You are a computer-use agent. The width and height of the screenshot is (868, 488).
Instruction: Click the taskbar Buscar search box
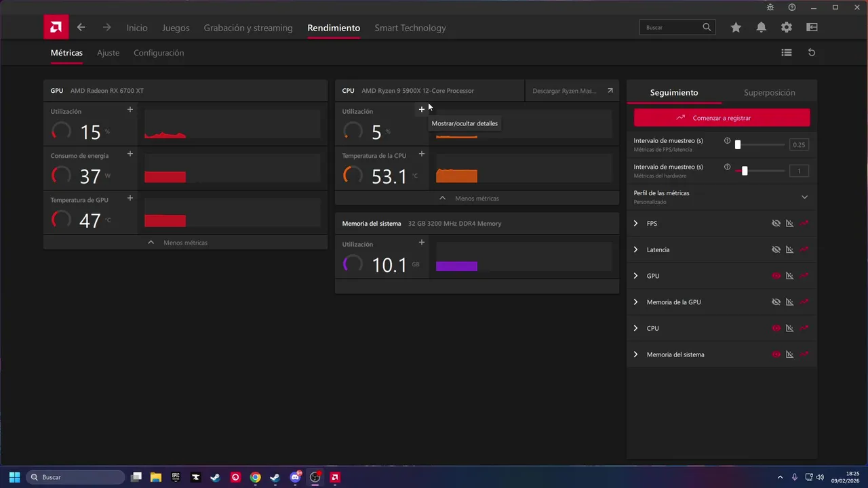[x=75, y=477]
